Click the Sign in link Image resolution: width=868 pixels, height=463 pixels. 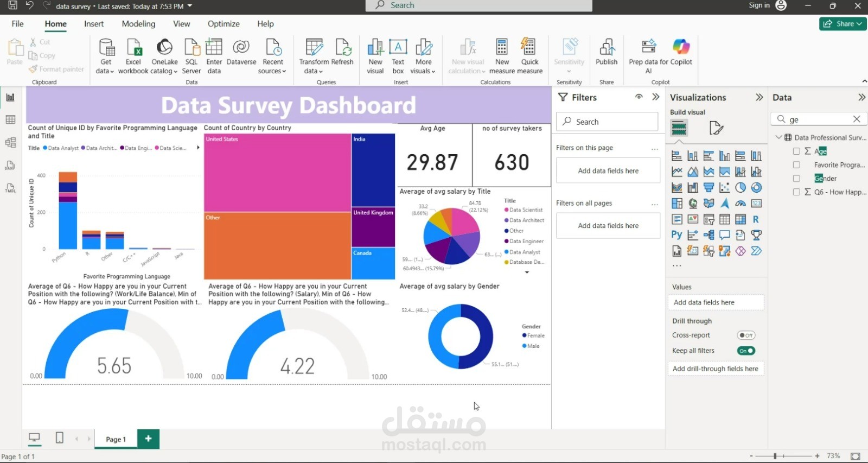point(759,5)
